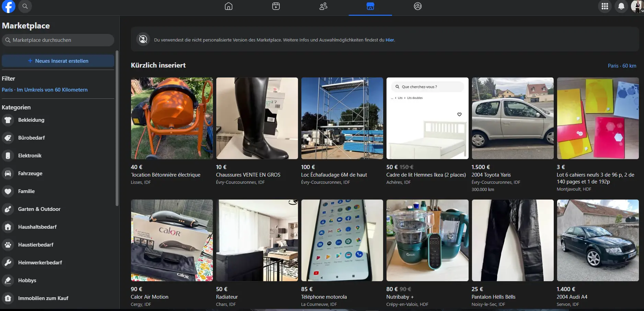Open the Groups tab icon
This screenshot has height=311, width=644.
point(418,6)
